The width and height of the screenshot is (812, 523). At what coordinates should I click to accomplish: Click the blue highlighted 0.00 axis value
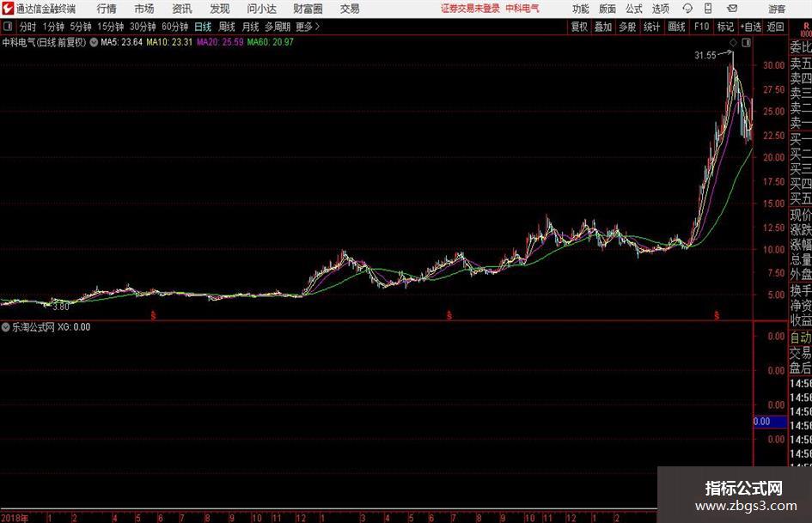770,422
